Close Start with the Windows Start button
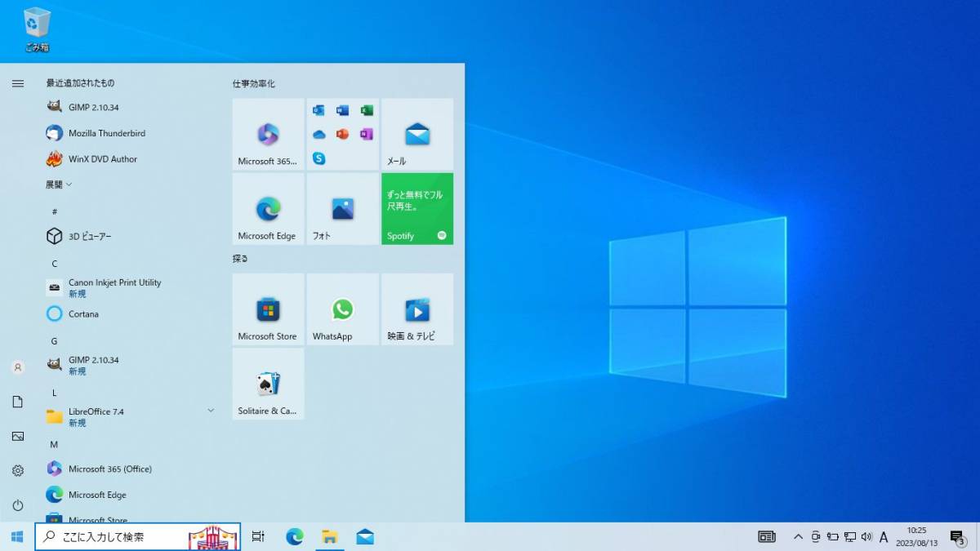The height and width of the screenshot is (551, 980). click(17, 536)
